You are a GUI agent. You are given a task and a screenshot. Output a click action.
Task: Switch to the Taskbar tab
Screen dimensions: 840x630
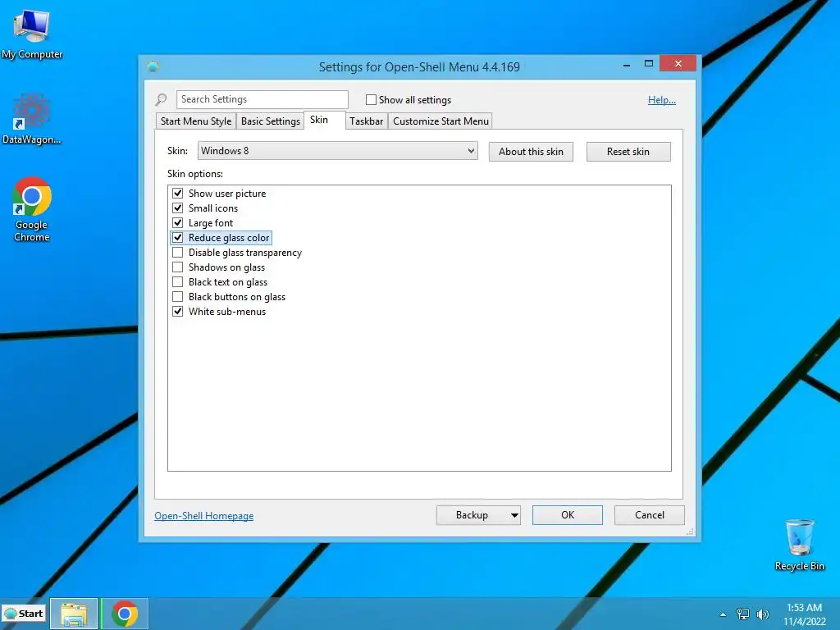367,121
